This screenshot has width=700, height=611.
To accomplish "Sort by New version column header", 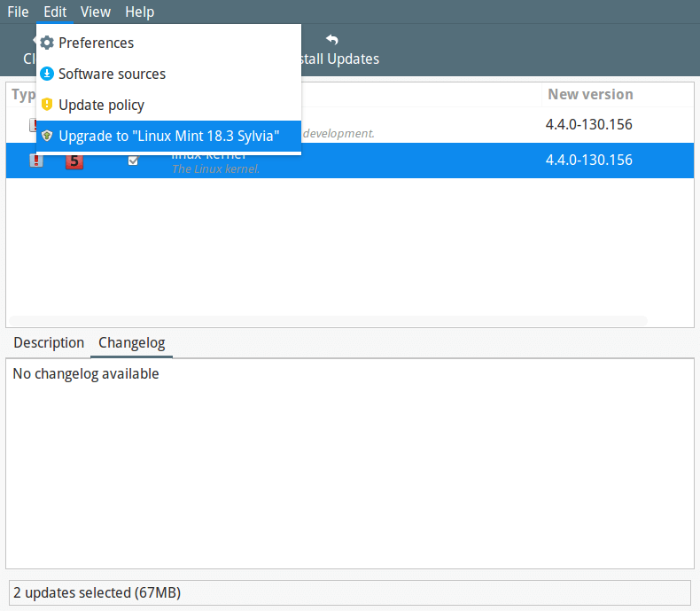I will [x=590, y=94].
